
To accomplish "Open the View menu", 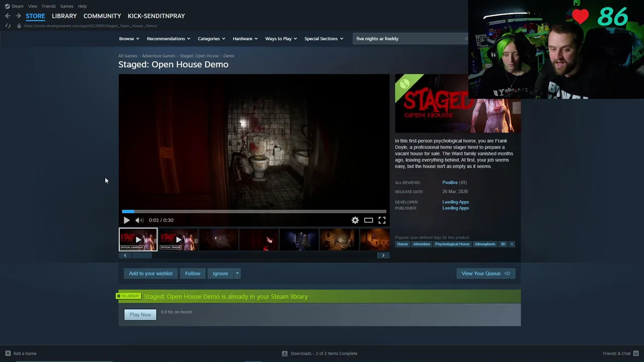I will click(x=33, y=6).
